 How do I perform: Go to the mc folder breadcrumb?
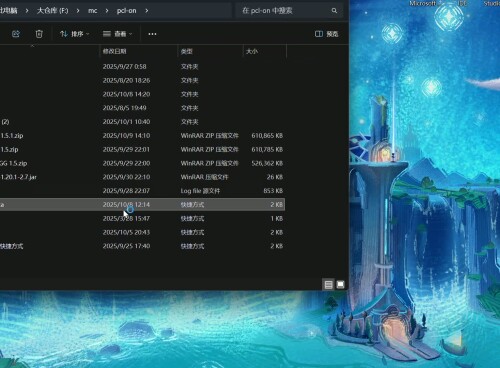pos(93,11)
